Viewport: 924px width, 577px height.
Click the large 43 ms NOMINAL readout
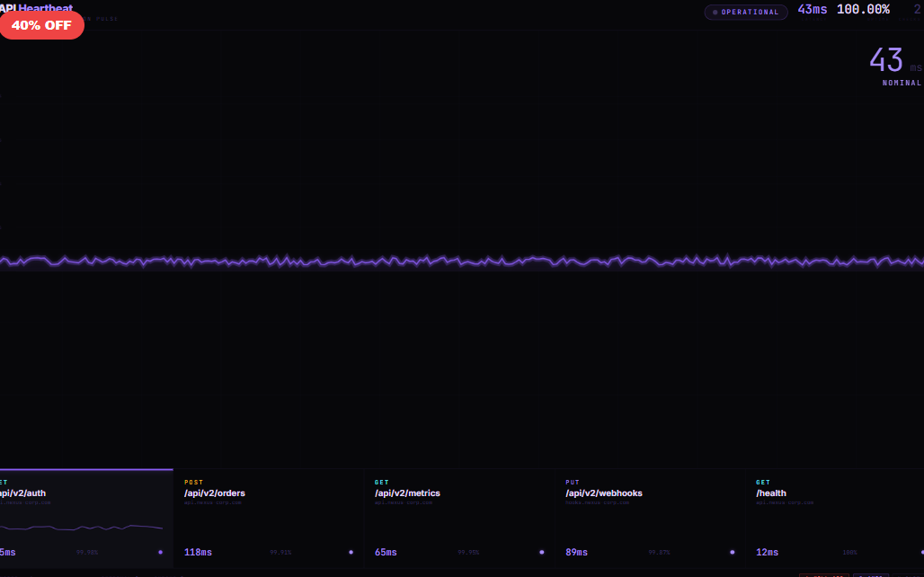890,65
